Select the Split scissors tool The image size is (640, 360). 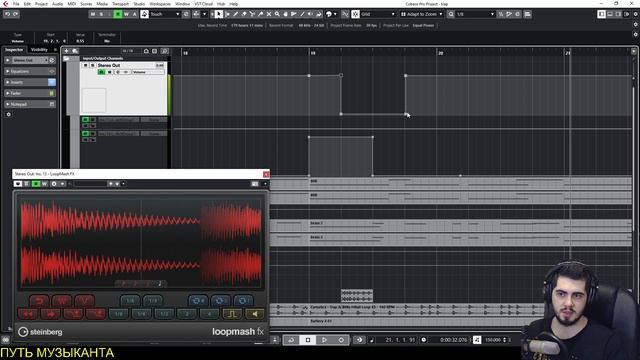point(252,14)
